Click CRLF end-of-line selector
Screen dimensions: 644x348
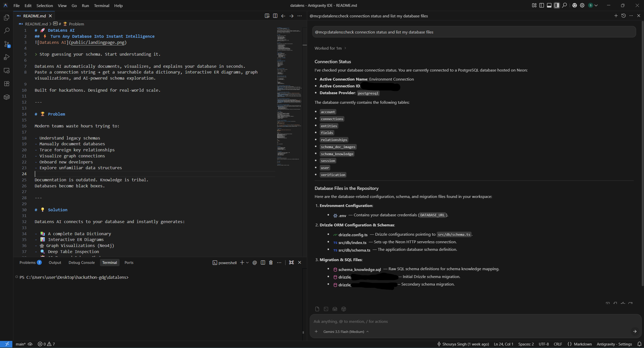coord(558,344)
